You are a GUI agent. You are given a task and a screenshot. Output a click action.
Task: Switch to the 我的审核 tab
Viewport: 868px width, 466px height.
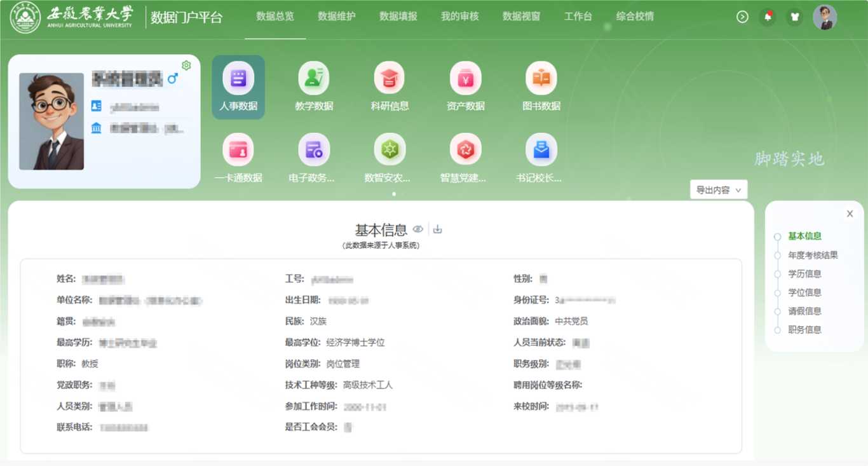[x=459, y=17]
